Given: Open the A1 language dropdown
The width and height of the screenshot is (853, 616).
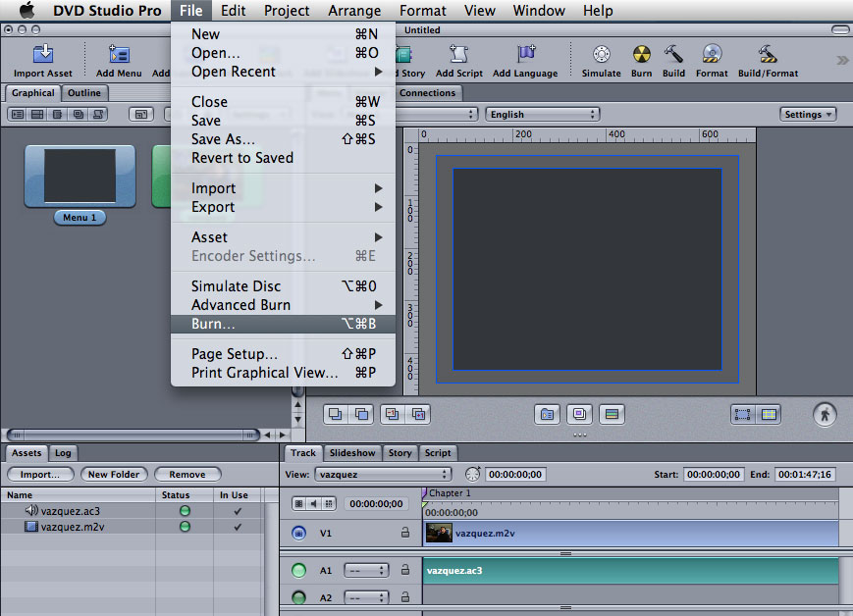Looking at the screenshot, I should [366, 570].
